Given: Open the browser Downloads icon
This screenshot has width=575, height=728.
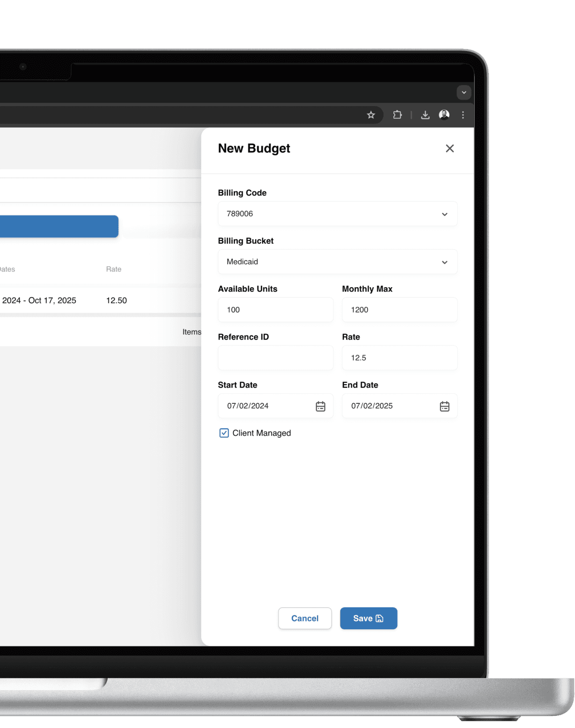Looking at the screenshot, I should click(x=425, y=115).
